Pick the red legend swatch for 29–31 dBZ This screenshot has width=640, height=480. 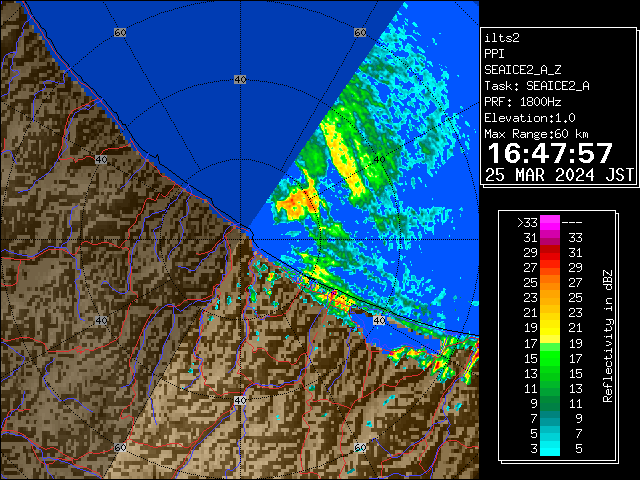click(x=550, y=253)
